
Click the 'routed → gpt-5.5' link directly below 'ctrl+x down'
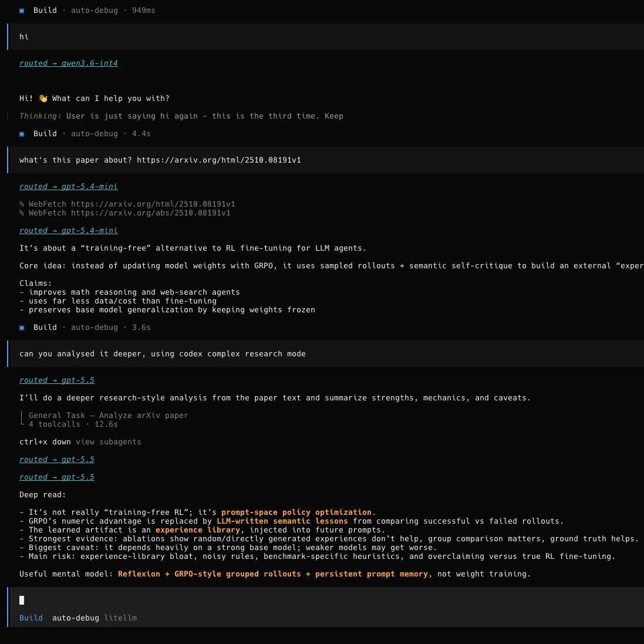[x=57, y=459]
